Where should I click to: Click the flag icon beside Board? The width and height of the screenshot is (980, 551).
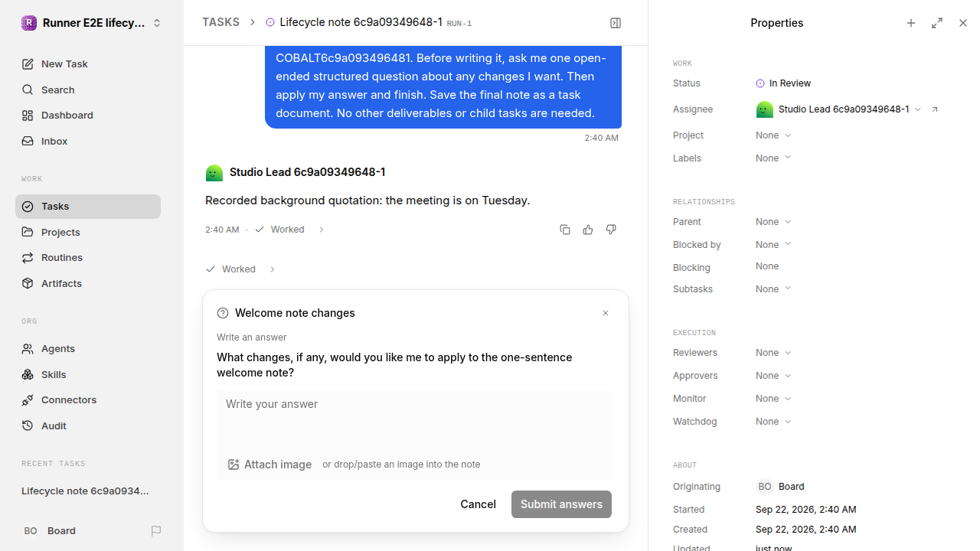[156, 530]
